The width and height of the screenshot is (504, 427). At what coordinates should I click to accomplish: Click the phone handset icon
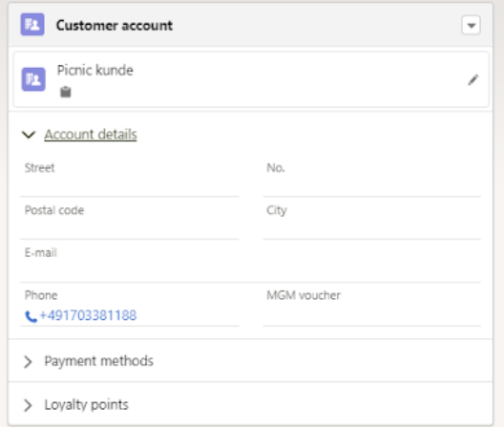tap(31, 316)
